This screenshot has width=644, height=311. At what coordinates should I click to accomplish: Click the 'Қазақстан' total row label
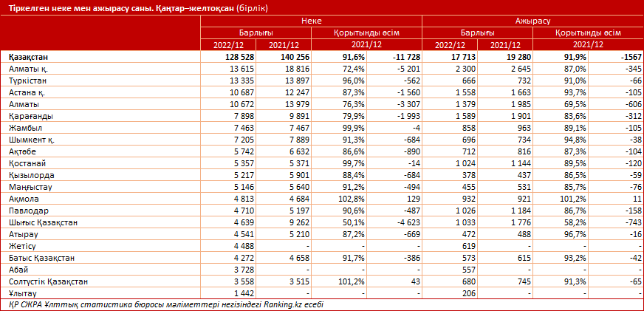[30, 57]
